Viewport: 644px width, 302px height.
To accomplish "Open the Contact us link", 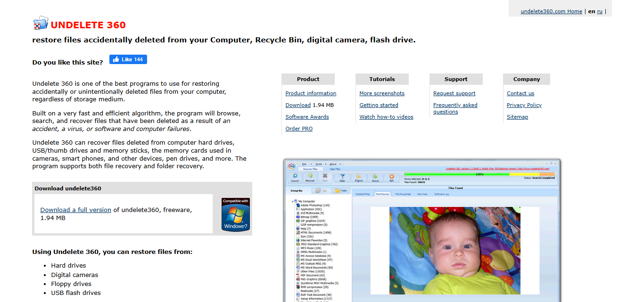I will [520, 93].
